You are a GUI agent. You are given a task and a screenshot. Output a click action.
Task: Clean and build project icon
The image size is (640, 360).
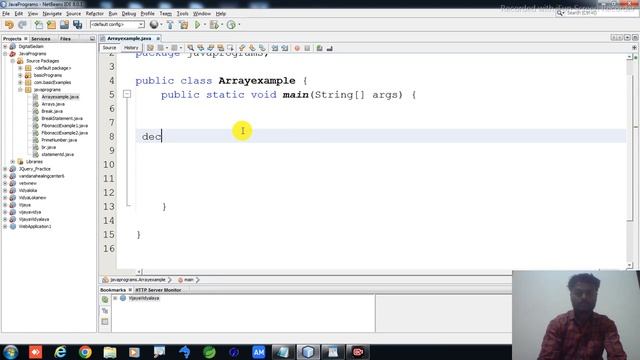click(x=184, y=24)
